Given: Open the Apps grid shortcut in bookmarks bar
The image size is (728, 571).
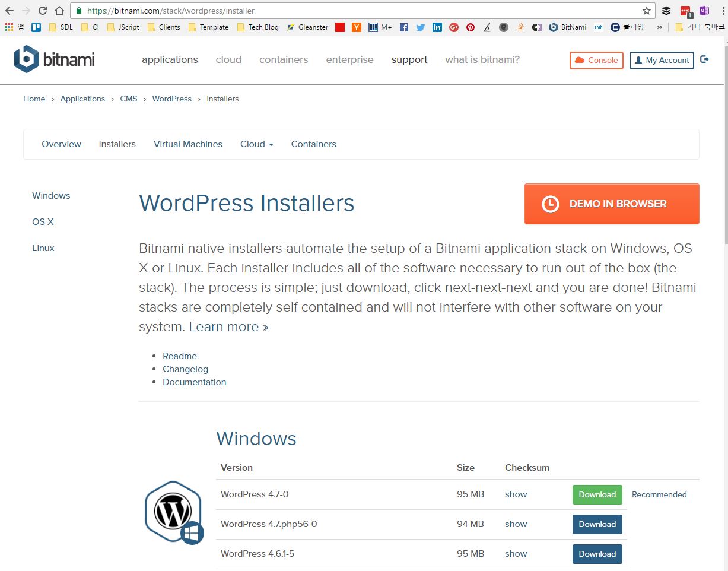Looking at the screenshot, I should point(8,27).
